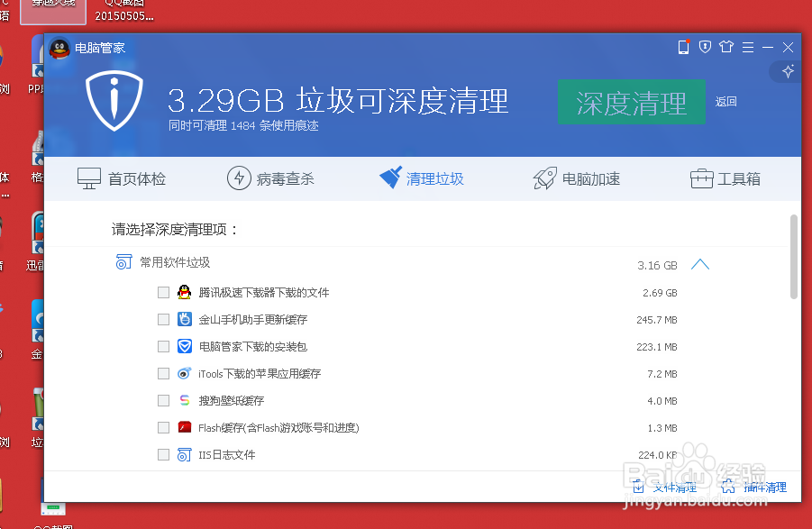This screenshot has width=812, height=529.
Task: Open the skin (shirt) icon in the title bar
Action: pyautogui.click(x=726, y=47)
